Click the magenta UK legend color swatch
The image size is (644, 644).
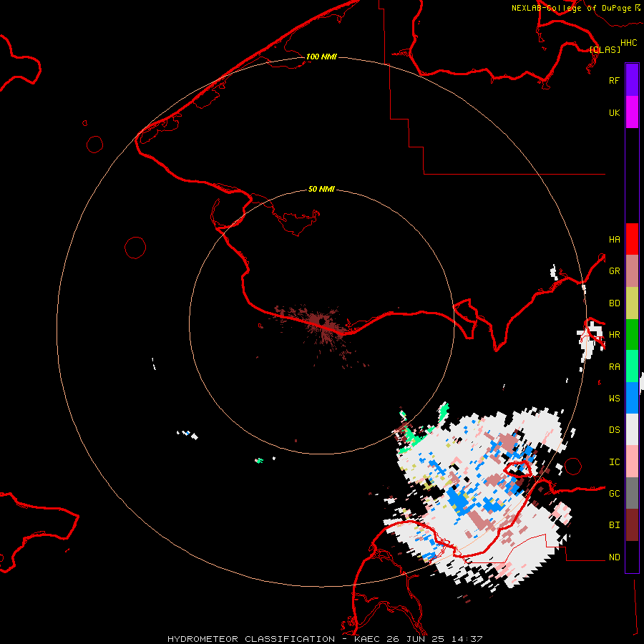[632, 112]
